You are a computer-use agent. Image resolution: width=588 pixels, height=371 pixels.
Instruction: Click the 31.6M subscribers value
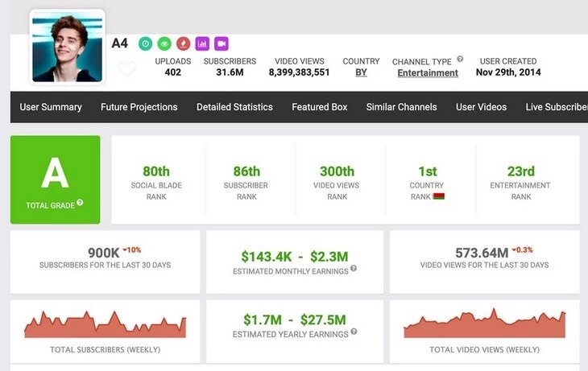pyautogui.click(x=230, y=72)
